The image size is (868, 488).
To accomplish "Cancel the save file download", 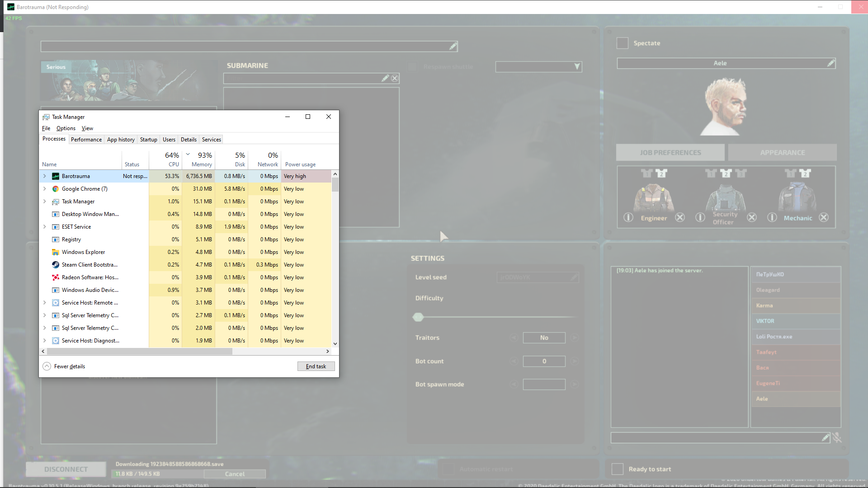I will tap(235, 474).
